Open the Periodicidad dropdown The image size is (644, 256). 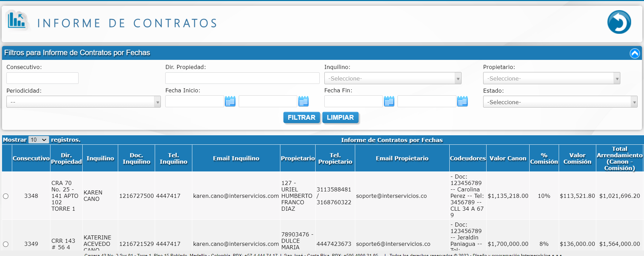83,102
